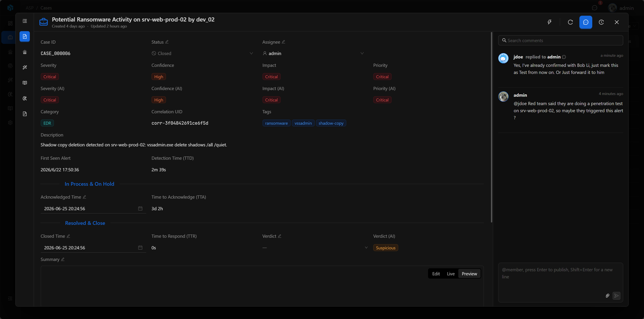Edit the Acknowledged Time pencil icon
The image size is (644, 319).
coord(84,197)
